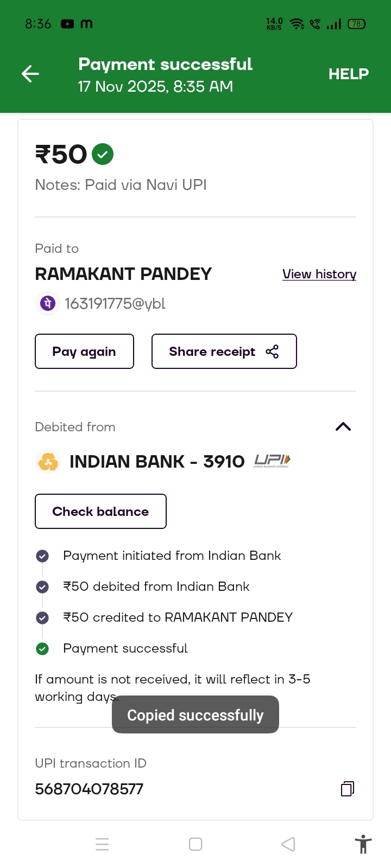Tap the green payment success checkmark
The image size is (391, 868).
tap(103, 154)
